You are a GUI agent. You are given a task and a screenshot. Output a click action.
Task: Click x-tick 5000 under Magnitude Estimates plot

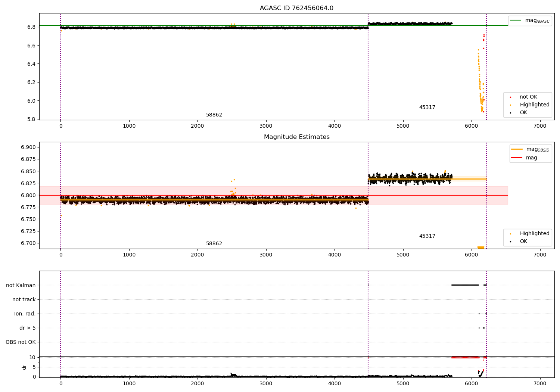[403, 255]
